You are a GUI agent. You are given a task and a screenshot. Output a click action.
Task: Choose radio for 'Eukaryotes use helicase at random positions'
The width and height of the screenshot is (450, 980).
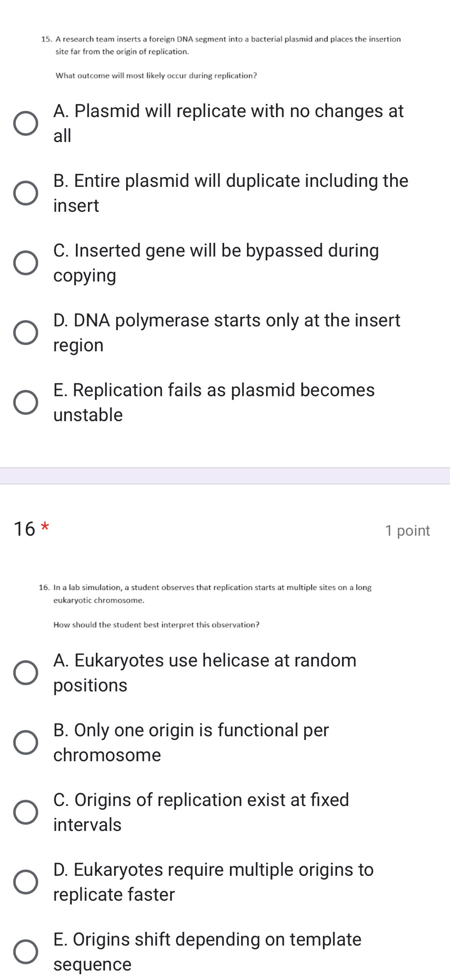coord(25,673)
